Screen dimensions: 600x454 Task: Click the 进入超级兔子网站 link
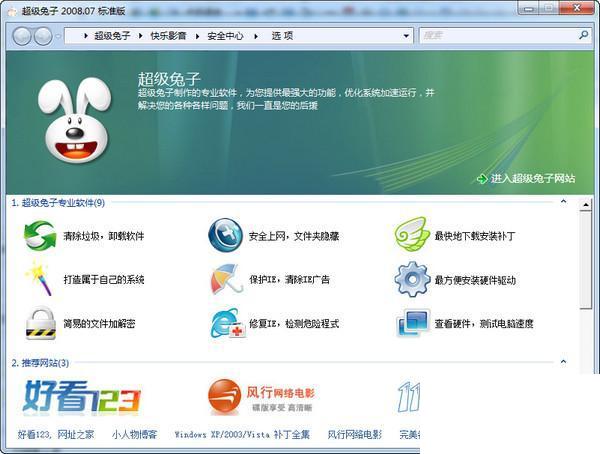click(x=533, y=178)
